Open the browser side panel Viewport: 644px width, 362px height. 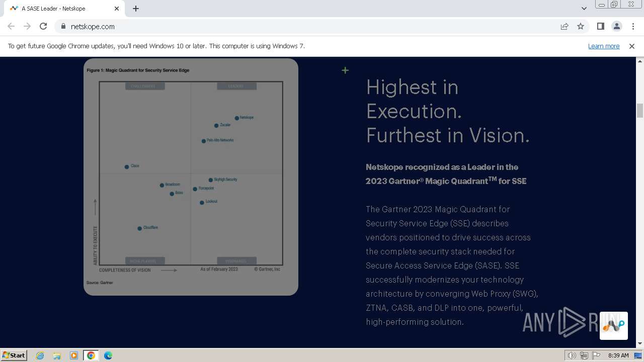coord(600,26)
